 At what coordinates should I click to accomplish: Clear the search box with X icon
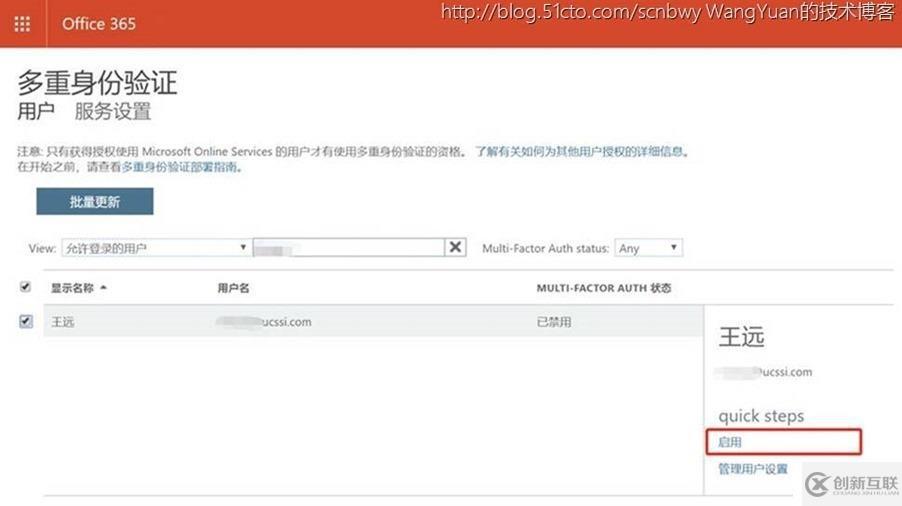[455, 247]
